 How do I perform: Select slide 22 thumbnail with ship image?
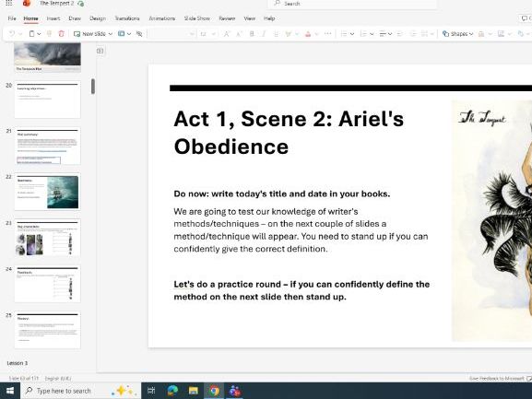pos(48,192)
